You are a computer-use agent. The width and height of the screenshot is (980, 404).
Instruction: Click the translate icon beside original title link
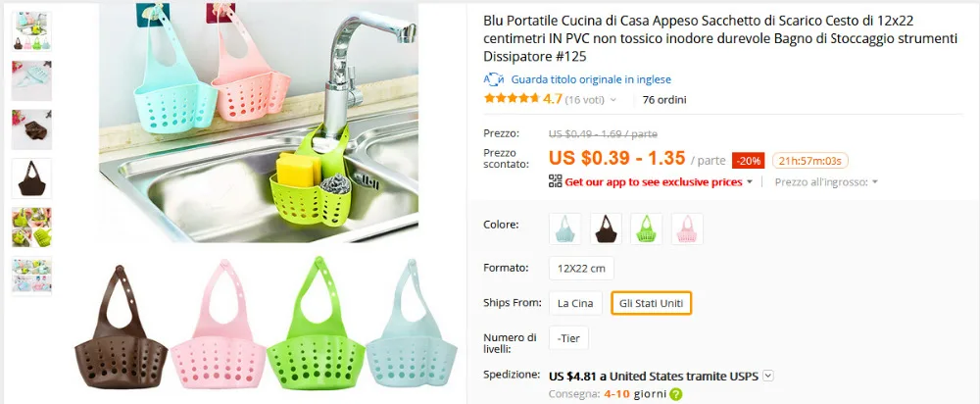pos(494,79)
